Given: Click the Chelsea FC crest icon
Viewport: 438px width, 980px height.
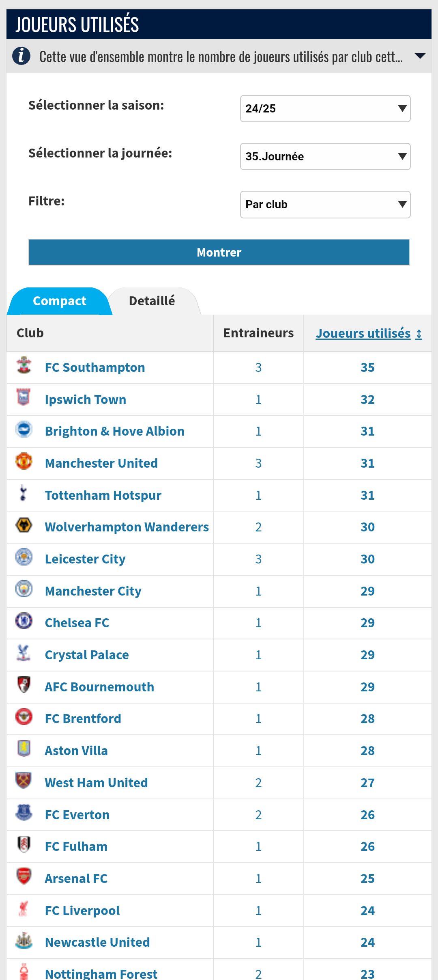Looking at the screenshot, I should [24, 621].
